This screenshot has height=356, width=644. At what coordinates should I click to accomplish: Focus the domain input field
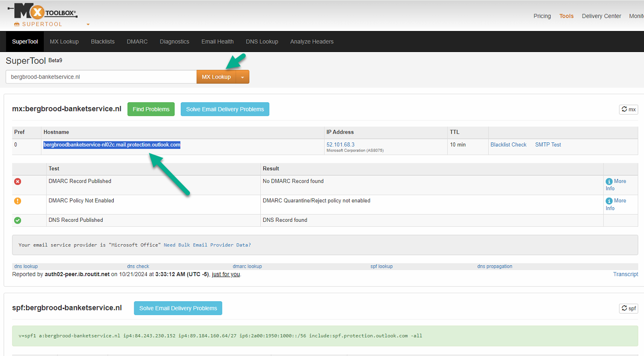point(101,77)
